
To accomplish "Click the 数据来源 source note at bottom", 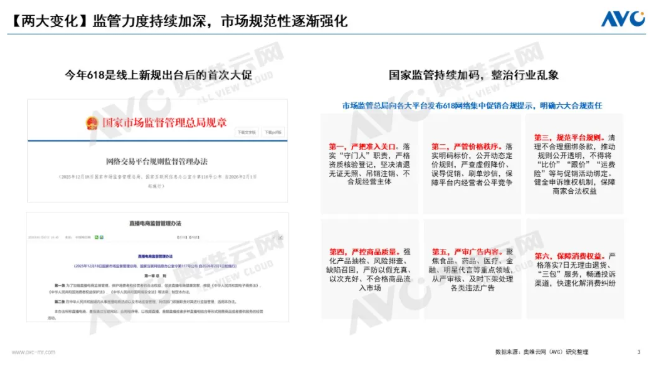I will coord(541,352).
